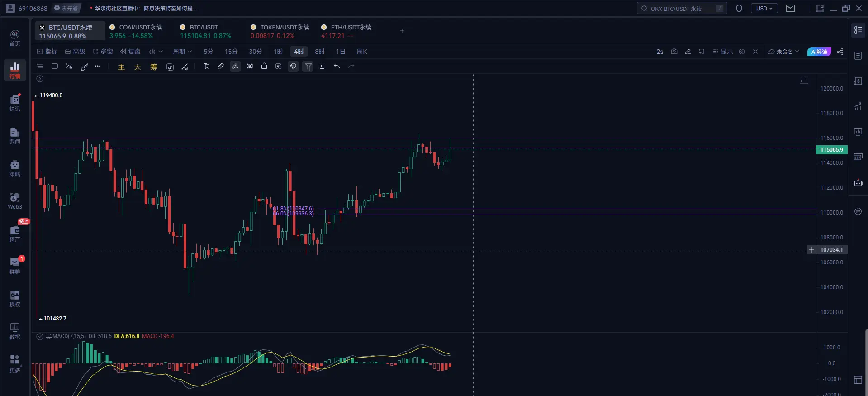Screen dimensions: 868x396
Task: Switch to the 1时 timeframe
Action: click(x=278, y=52)
